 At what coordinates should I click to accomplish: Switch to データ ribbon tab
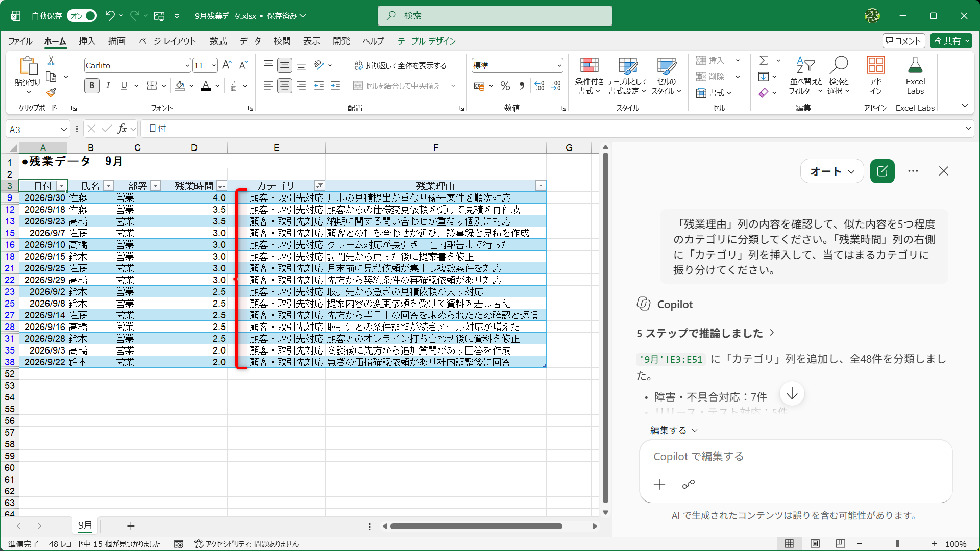click(251, 41)
